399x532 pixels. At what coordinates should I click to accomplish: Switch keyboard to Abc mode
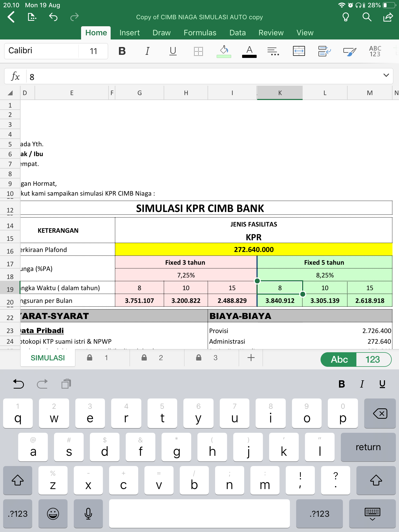point(339,360)
